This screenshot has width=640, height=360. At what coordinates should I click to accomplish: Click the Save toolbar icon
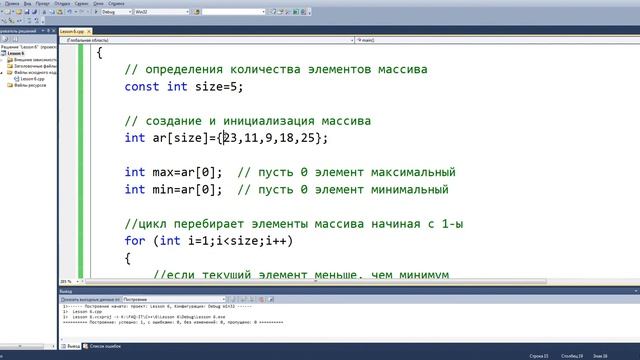27,12
